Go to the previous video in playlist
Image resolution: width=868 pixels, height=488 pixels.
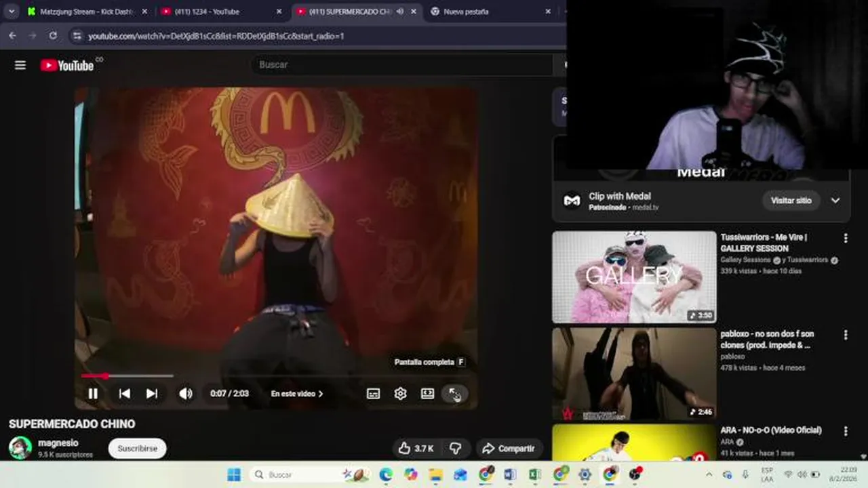coord(125,394)
